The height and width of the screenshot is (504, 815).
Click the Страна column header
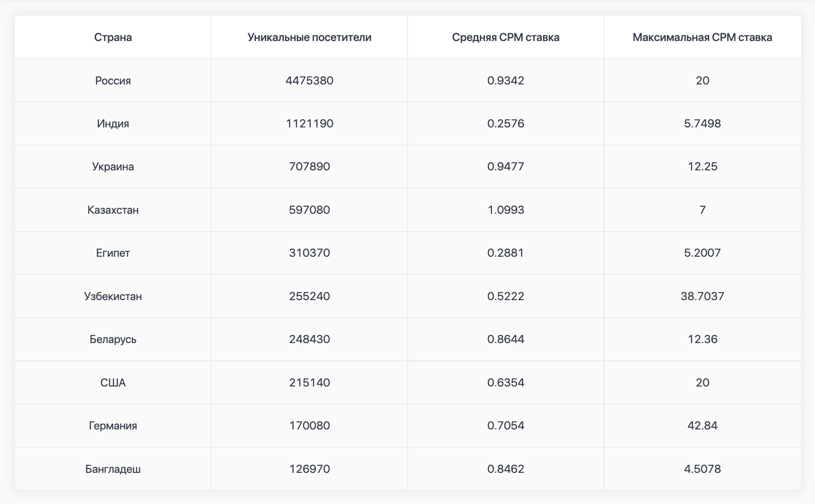click(x=113, y=37)
